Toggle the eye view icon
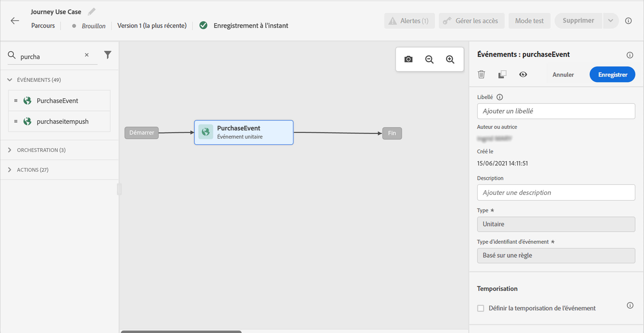 (523, 75)
